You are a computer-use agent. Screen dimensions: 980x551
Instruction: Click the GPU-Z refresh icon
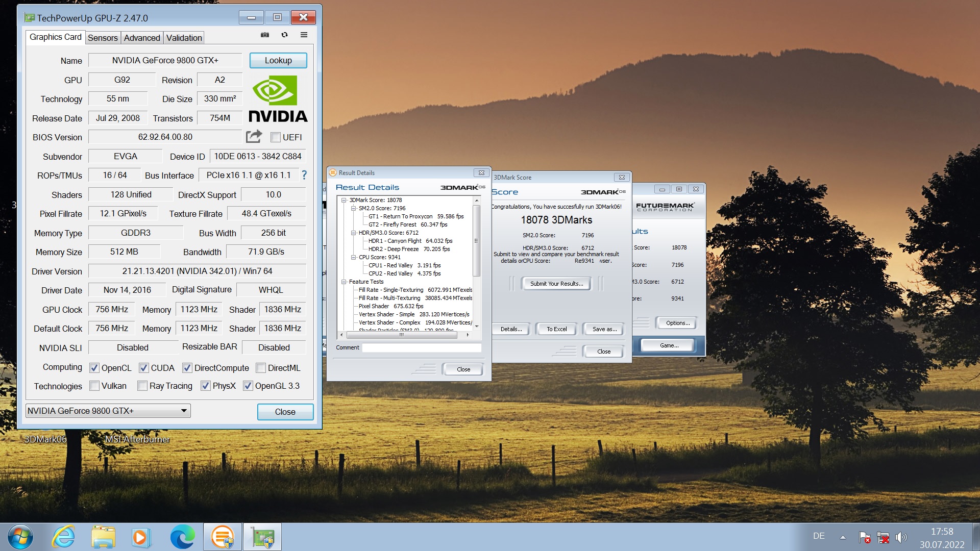(x=284, y=35)
